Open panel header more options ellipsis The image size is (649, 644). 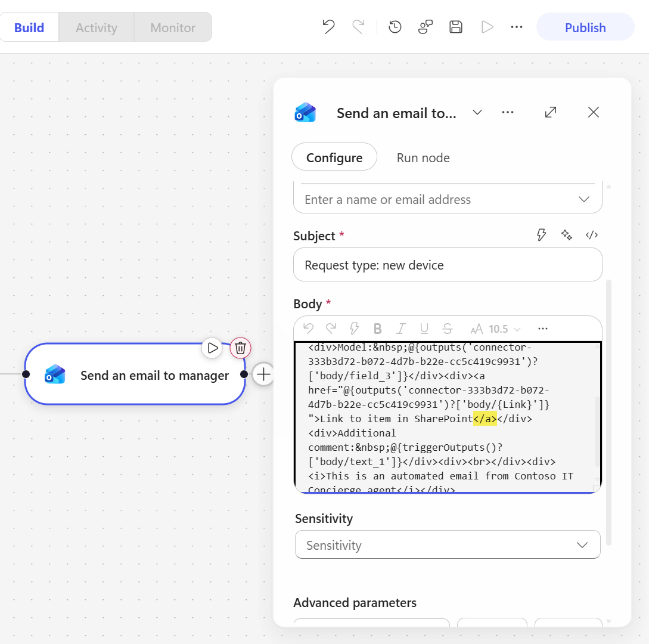(507, 113)
